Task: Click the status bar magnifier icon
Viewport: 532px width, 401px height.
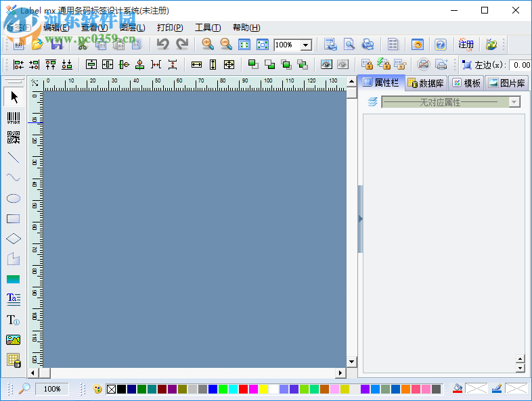Action: [24, 388]
